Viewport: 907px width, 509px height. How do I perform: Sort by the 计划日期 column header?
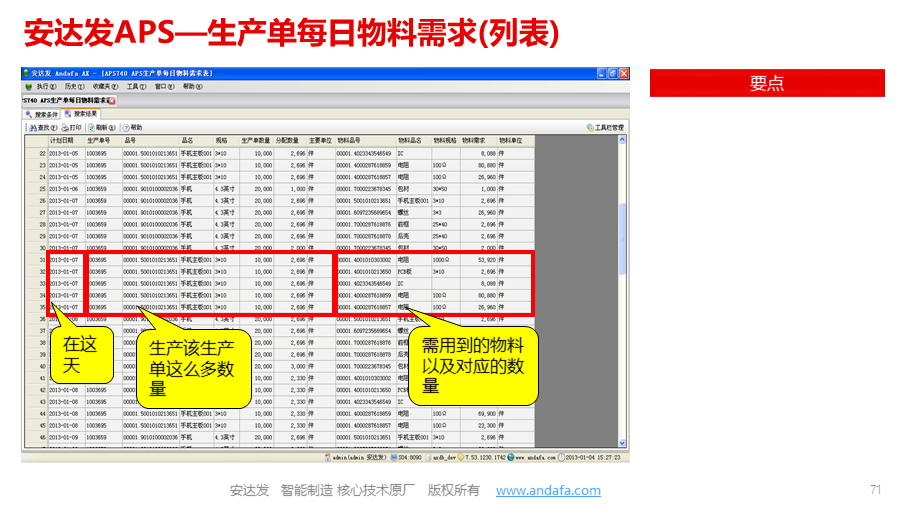(66, 141)
